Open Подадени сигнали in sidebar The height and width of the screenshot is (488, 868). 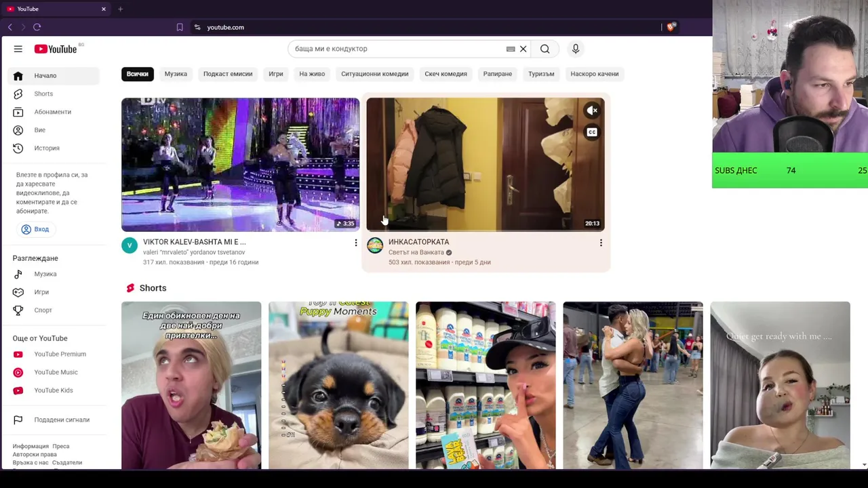[x=55, y=420]
